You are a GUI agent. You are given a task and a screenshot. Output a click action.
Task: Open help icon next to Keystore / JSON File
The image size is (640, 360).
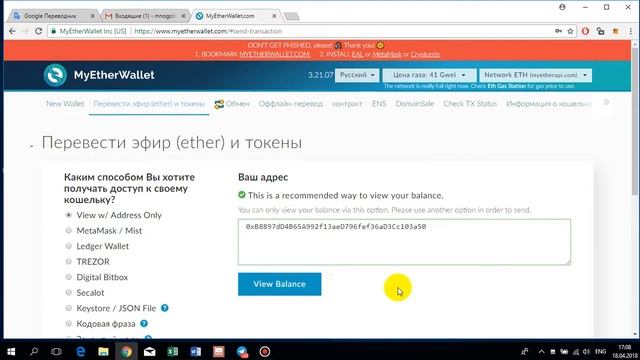(x=164, y=308)
